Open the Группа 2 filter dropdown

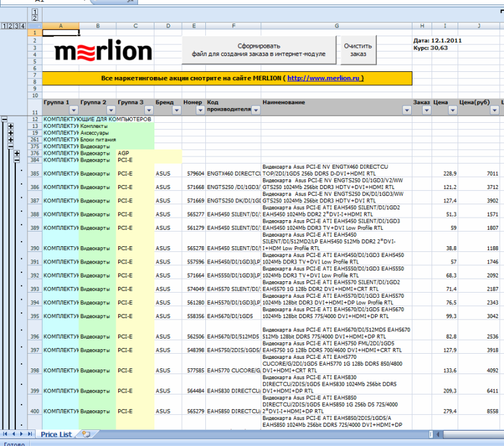[x=111, y=110]
